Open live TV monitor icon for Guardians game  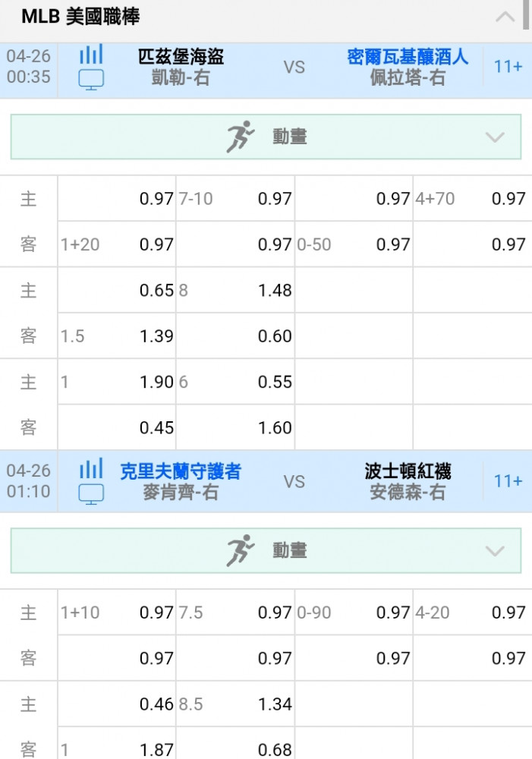pos(91,494)
